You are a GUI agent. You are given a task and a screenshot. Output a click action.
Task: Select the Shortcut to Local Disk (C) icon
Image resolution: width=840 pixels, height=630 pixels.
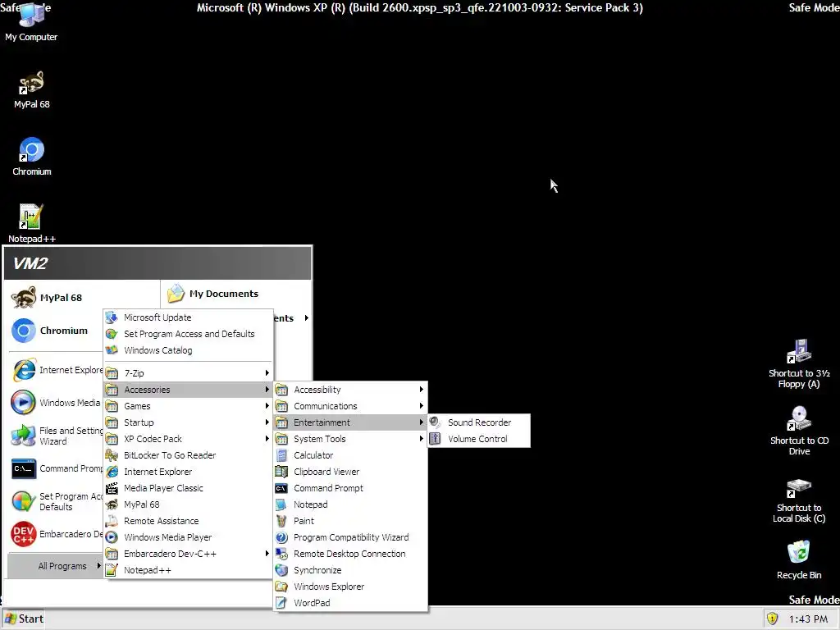pos(799,500)
